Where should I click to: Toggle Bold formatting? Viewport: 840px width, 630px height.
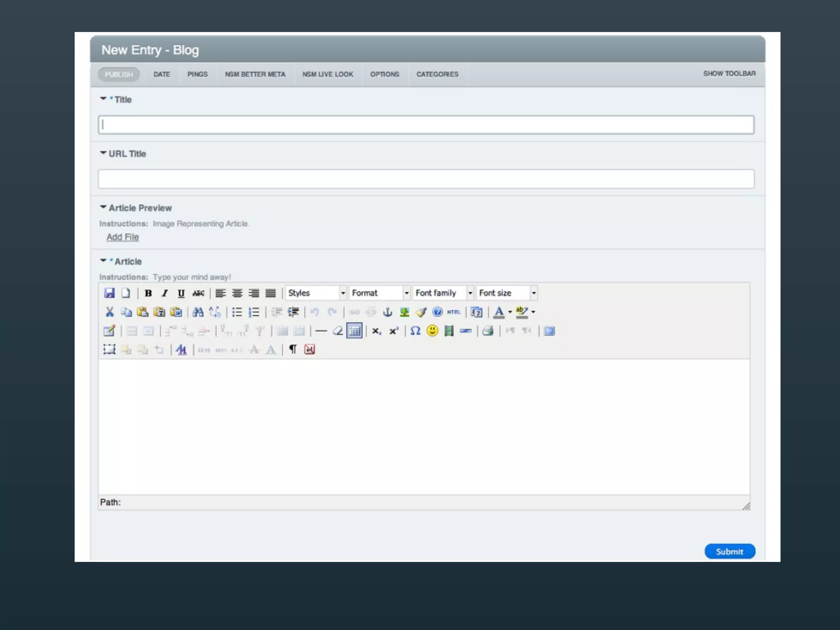pos(148,293)
